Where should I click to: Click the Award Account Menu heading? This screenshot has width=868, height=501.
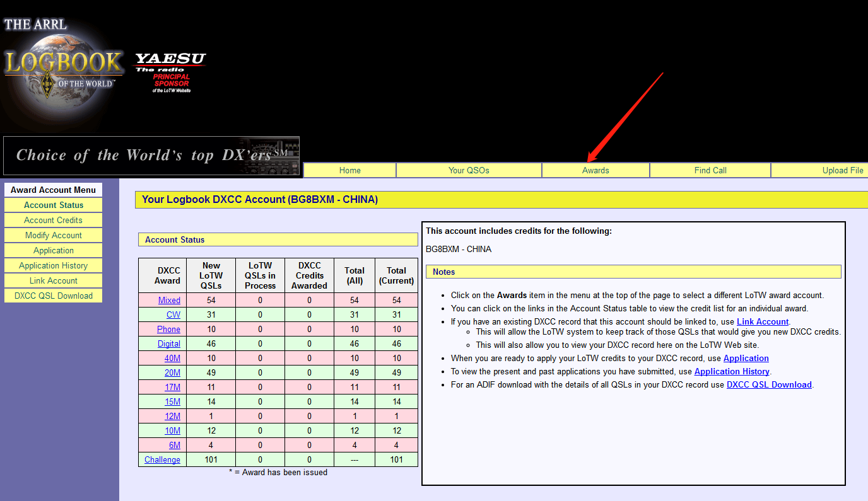point(54,190)
